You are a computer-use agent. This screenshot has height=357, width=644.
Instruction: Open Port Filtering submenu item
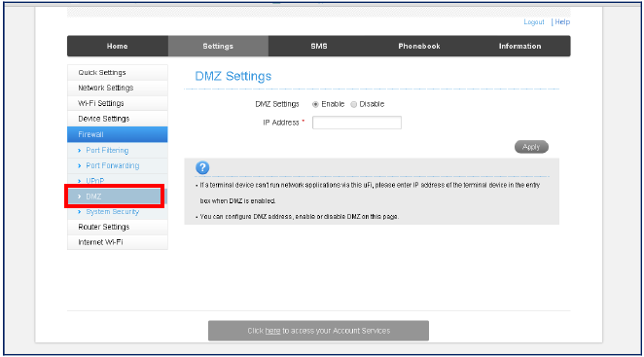click(118, 151)
